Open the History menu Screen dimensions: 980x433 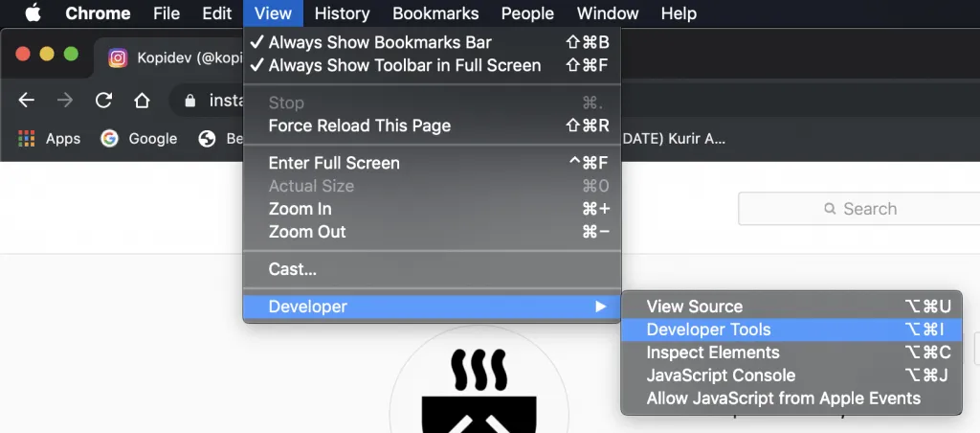coord(342,13)
